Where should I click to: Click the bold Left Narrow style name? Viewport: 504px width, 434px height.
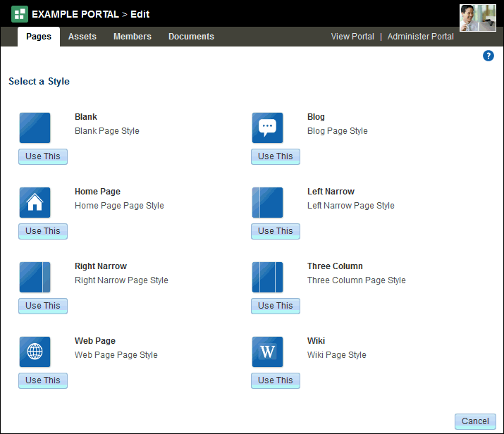331,192
